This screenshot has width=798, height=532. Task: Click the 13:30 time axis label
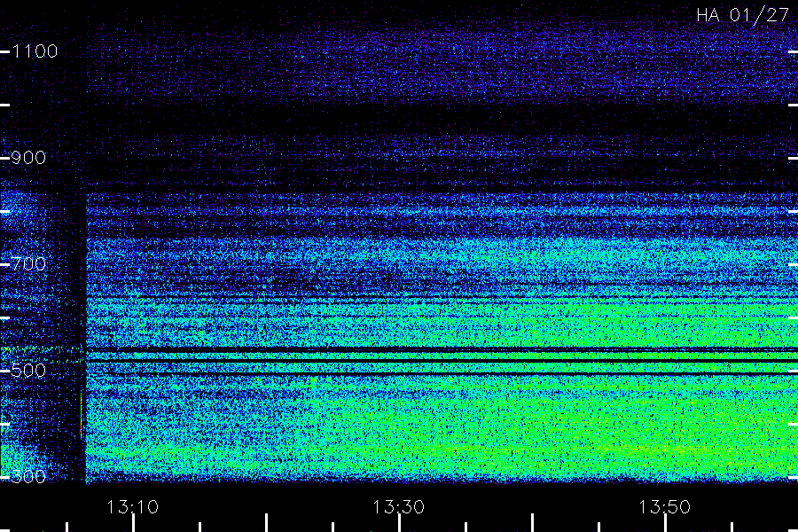pyautogui.click(x=398, y=507)
